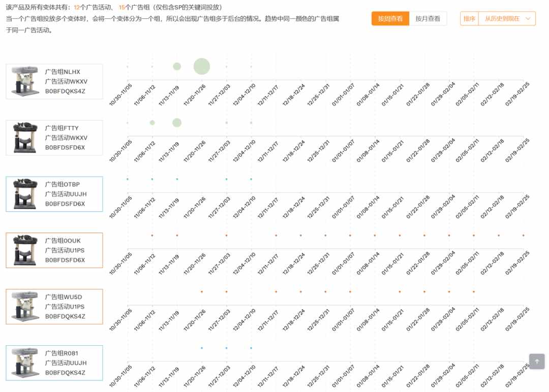Viewport: 549px width, 392px height.
Task: Open product thumbnail in R081 card
Action: [x=25, y=363]
